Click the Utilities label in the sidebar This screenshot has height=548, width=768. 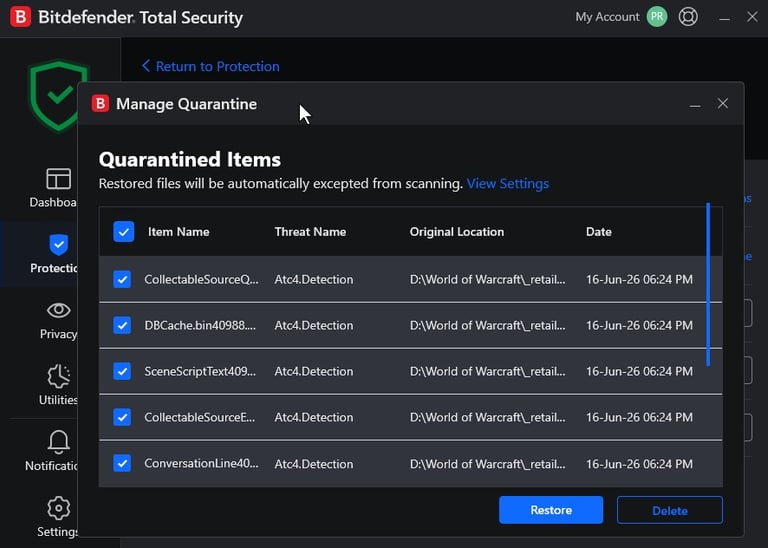point(58,400)
